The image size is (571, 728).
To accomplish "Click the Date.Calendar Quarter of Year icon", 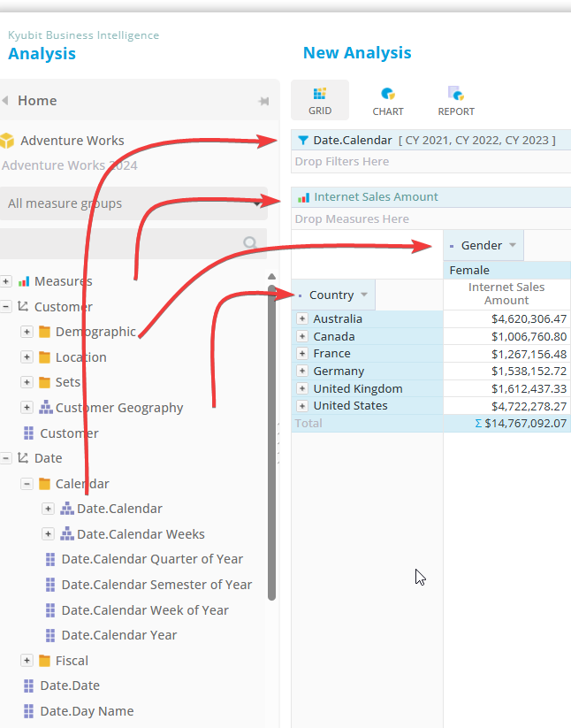I will (50, 559).
